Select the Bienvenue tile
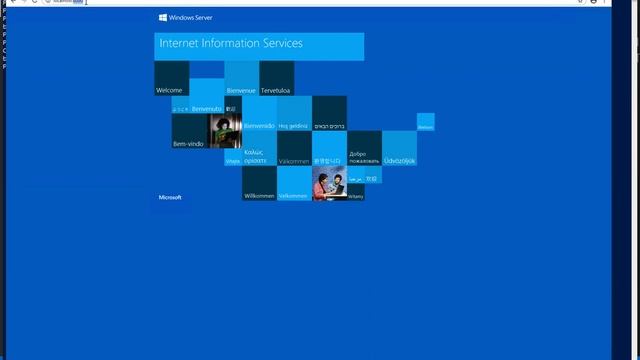The image size is (640, 360). point(242,78)
